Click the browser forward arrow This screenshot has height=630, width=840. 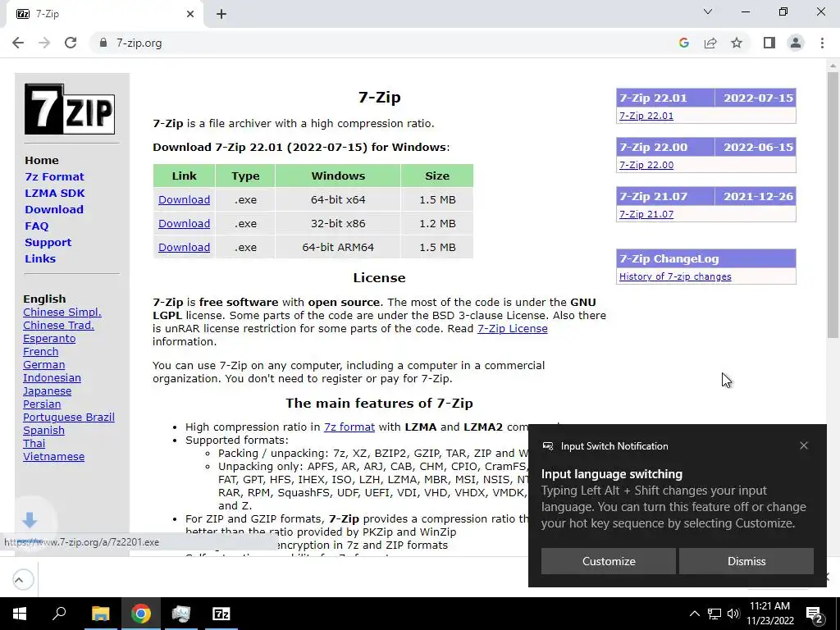(x=44, y=43)
